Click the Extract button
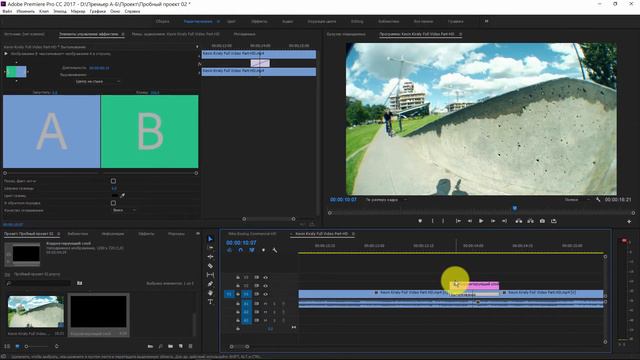This screenshot has width=640, height=360. tap(530, 221)
